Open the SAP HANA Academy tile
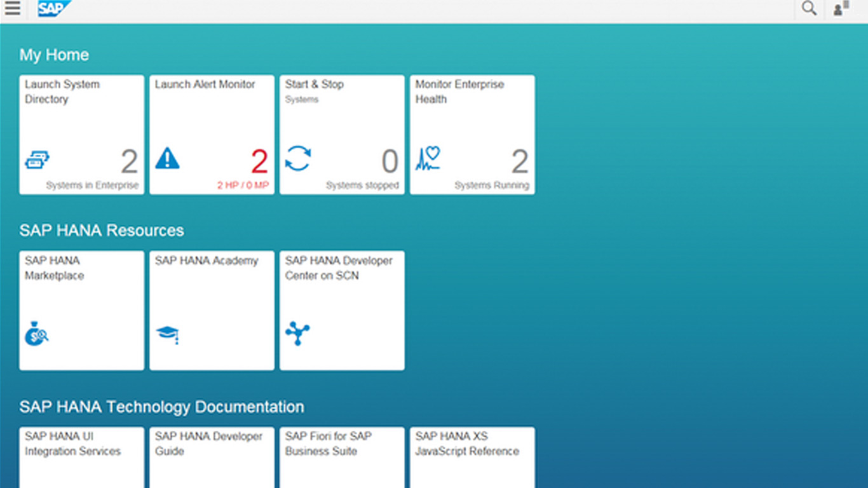Screen dimensions: 868x488 point(212,310)
